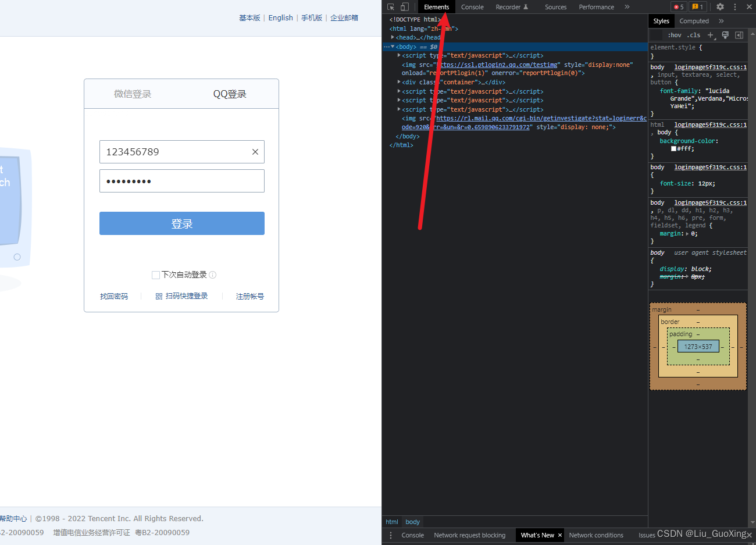Viewport: 756px width, 545px height.
Task: Show more Styles pane tabs chevron
Action: tap(721, 21)
